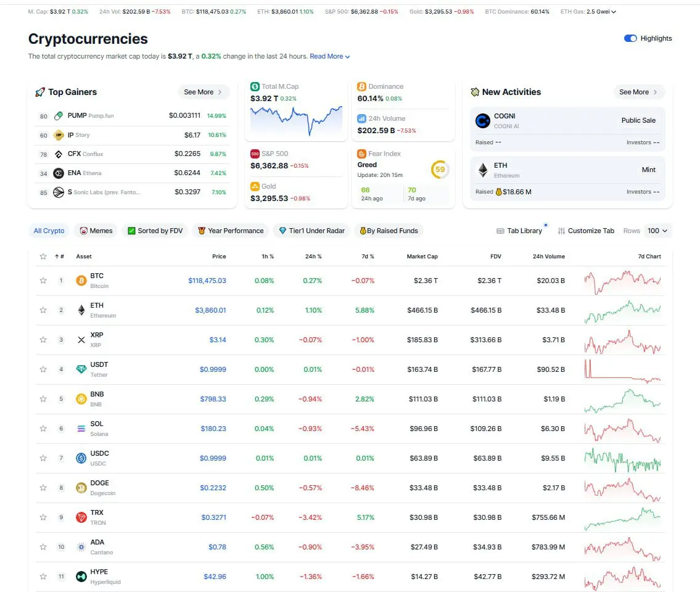Open the Year Performance tab
Viewport: 700px width, 592px height.
coord(231,231)
